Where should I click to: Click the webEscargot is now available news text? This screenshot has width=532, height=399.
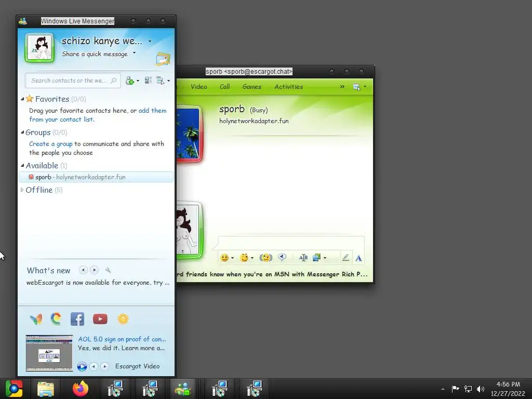coord(98,283)
